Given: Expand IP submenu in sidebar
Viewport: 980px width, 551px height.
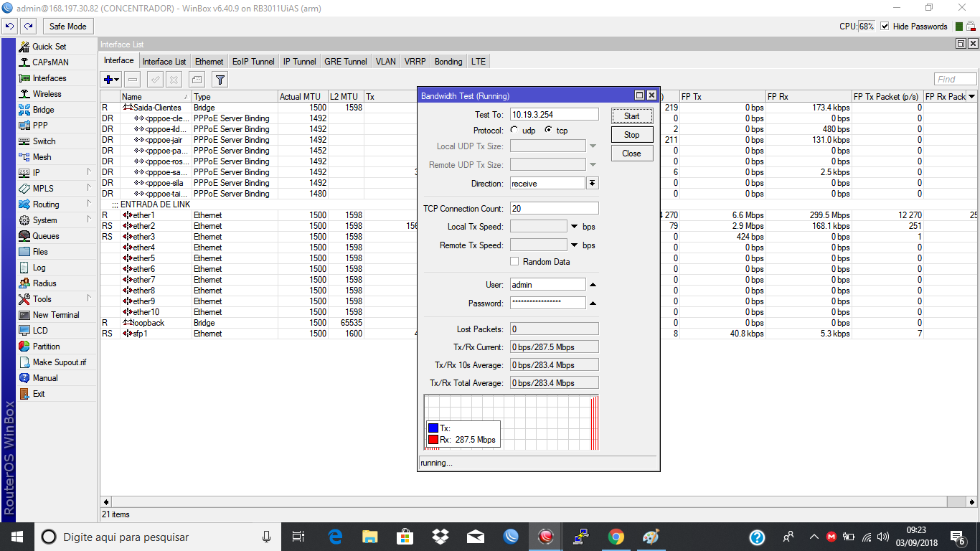Looking at the screenshot, I should point(89,172).
